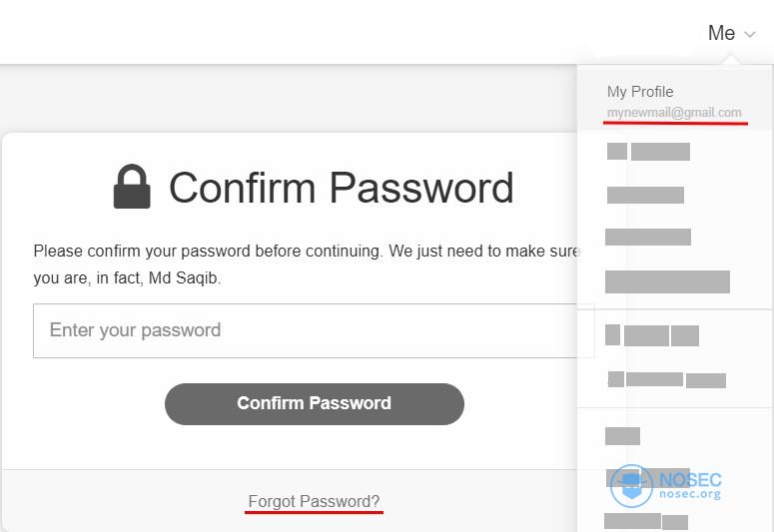
Task: Pick third redacted entry below My Profile
Action: (x=647, y=237)
